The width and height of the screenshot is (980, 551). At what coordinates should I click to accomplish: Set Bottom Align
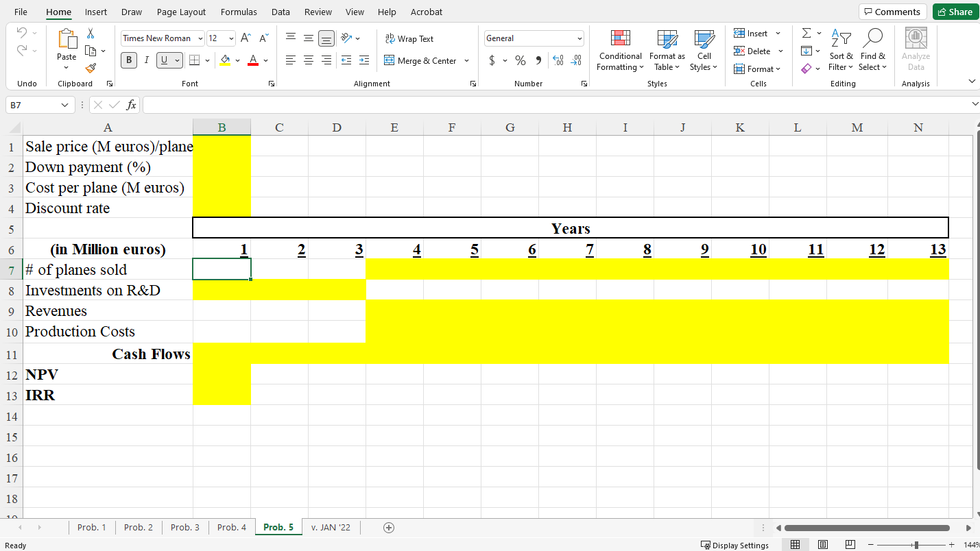click(x=326, y=38)
